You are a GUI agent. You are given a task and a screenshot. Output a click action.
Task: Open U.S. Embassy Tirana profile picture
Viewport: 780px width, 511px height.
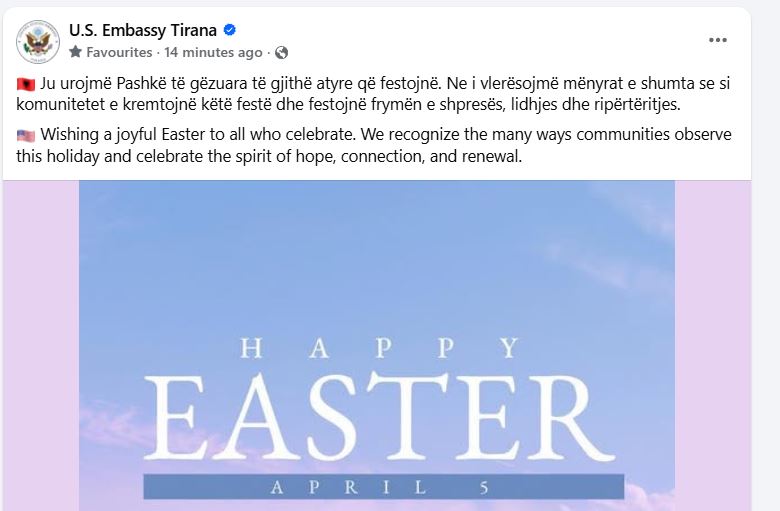38,41
